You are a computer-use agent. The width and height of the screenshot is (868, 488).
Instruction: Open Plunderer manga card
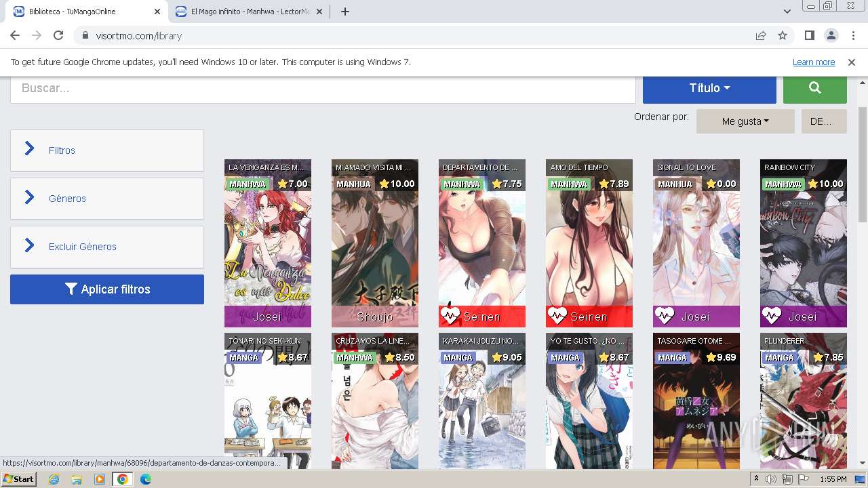point(804,401)
